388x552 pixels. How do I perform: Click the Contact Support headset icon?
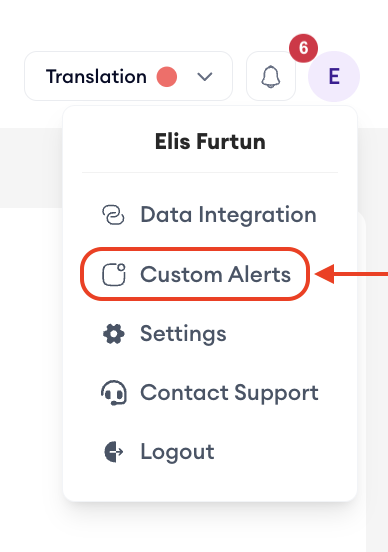point(114,393)
